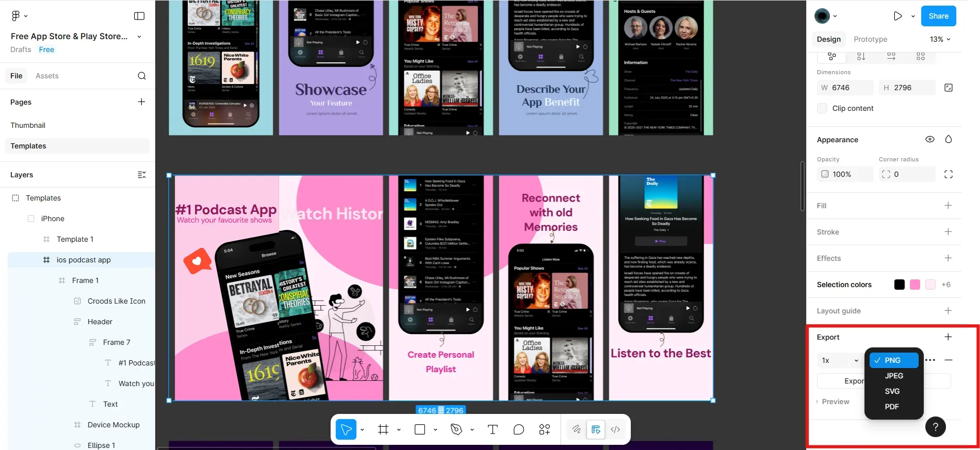Collapse all layers icon in Layers header
Viewport: 980px width, 450px height.
coord(142,175)
